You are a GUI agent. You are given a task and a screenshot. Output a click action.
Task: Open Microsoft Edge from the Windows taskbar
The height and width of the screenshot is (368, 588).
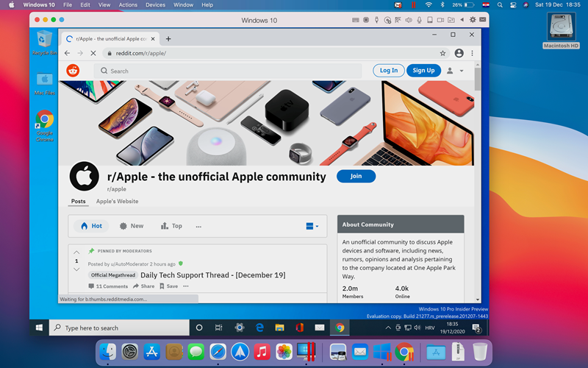pos(259,328)
